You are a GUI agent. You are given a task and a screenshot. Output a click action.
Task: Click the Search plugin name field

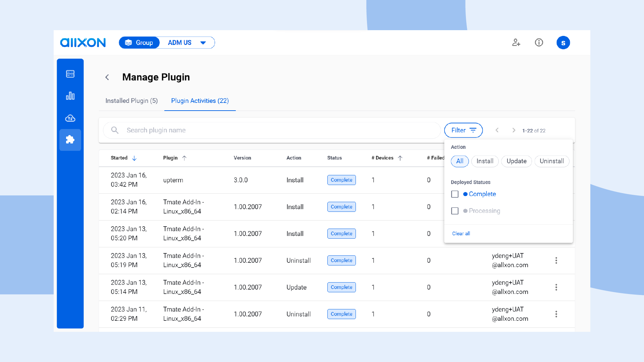pyautogui.click(x=278, y=130)
